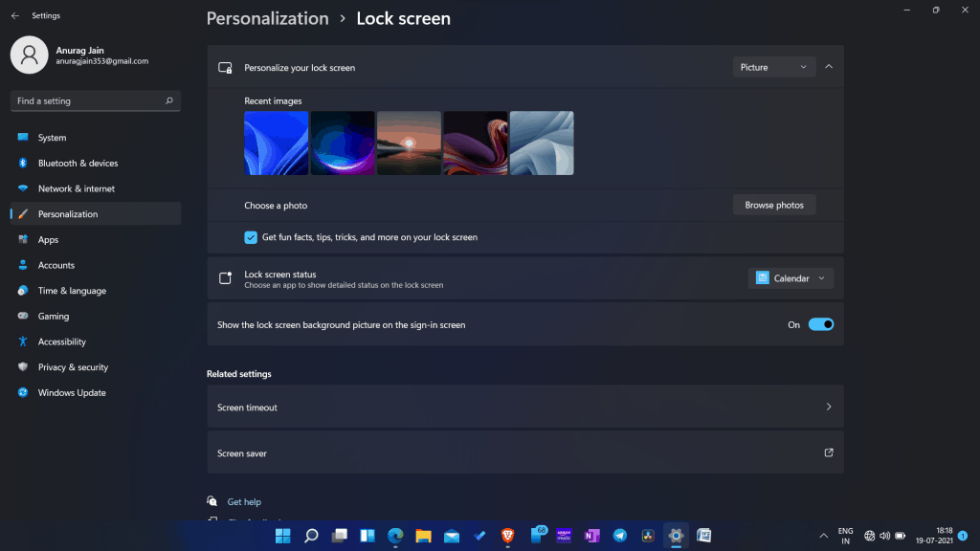Image resolution: width=980 pixels, height=551 pixels.
Task: Open Bluetooth & devices settings
Action: point(78,164)
